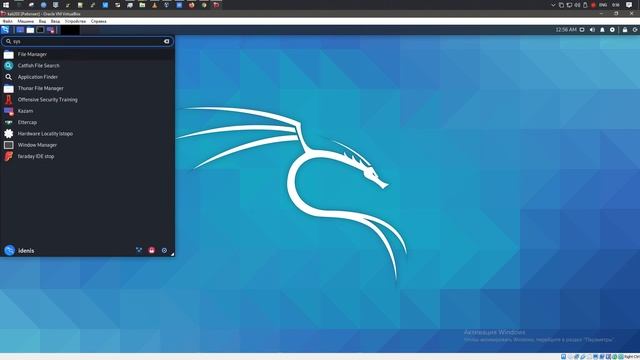Click the idenis username label
The image size is (640, 360).
point(26,251)
